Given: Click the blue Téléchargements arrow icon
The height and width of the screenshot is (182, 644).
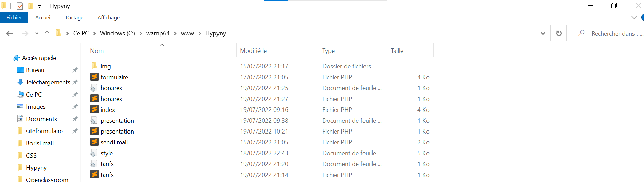Looking at the screenshot, I should (20, 82).
